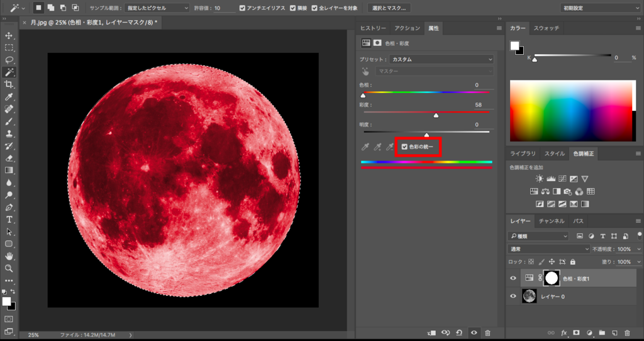Screen dimensions: 644x341
Task: Uncheck the 色彩の統一 checkbox
Action: click(x=404, y=147)
